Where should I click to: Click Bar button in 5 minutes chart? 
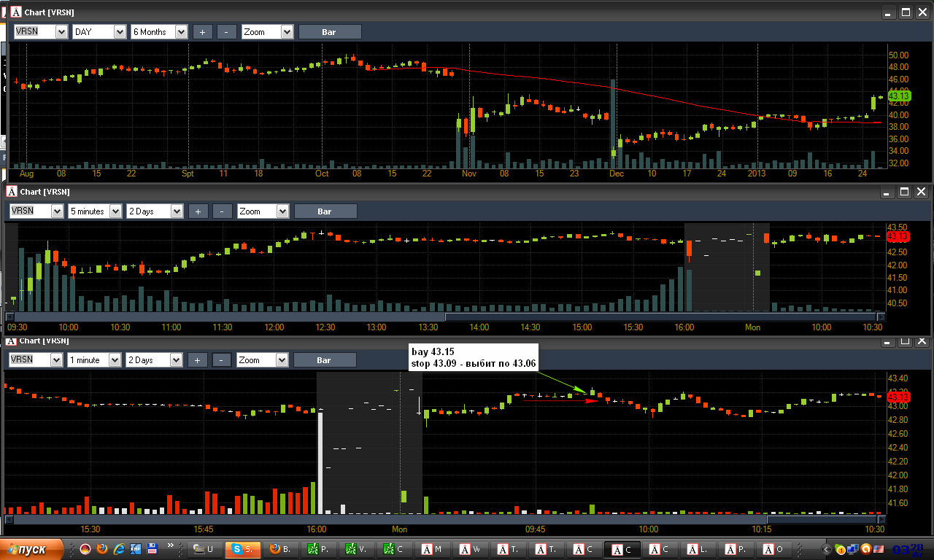point(325,211)
